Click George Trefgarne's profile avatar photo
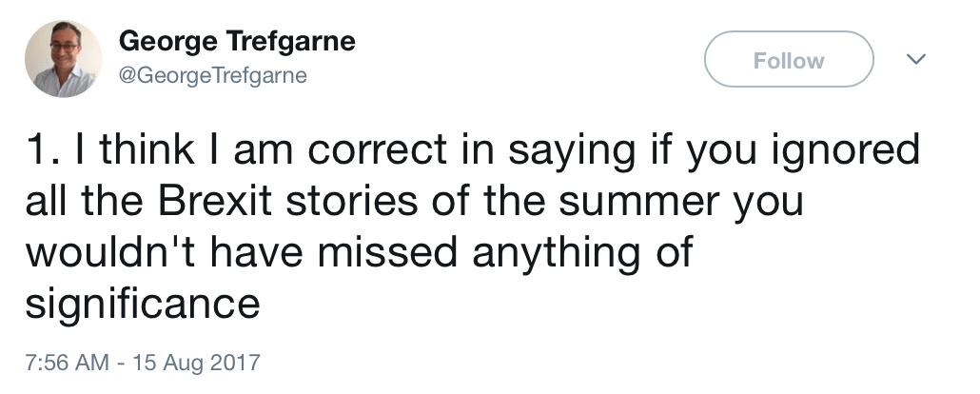This screenshot has height=394, width=980. click(x=62, y=59)
